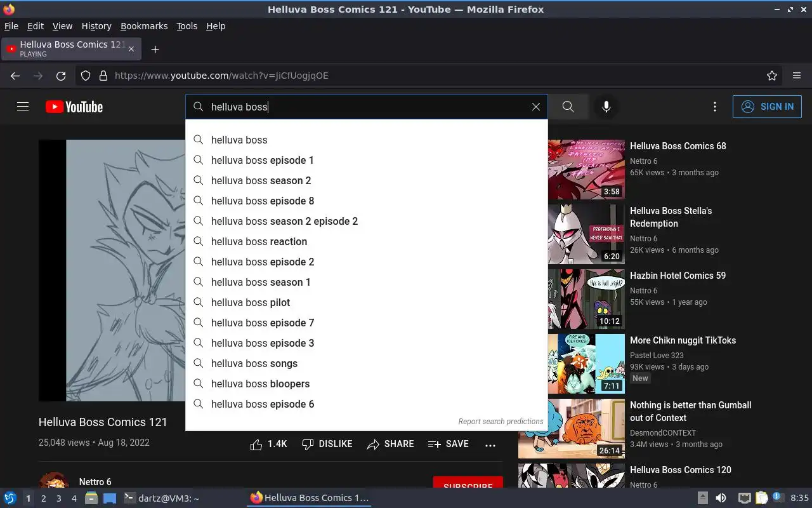Screen dimensions: 812x508
Task: Open a new tab with the plus button
Action: click(x=155, y=49)
